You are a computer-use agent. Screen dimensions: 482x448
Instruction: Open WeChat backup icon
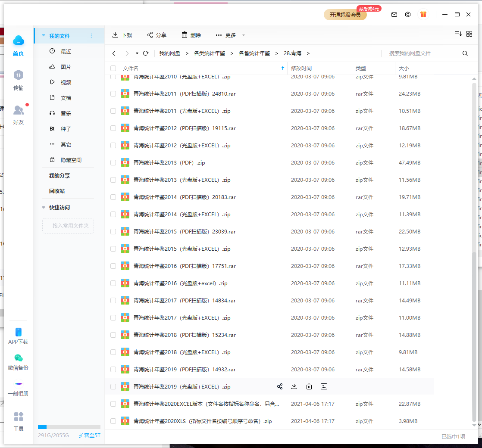click(19, 358)
